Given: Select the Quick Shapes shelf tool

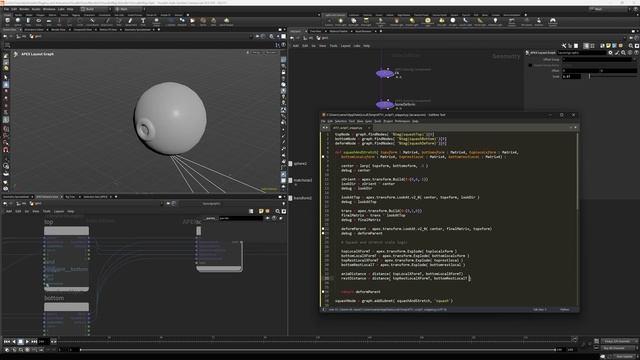Looking at the screenshot, I should pyautogui.click(x=226, y=21).
